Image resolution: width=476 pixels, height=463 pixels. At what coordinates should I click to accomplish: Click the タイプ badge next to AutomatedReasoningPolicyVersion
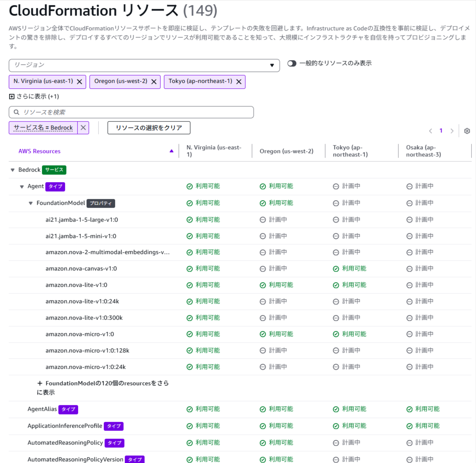[135, 459]
